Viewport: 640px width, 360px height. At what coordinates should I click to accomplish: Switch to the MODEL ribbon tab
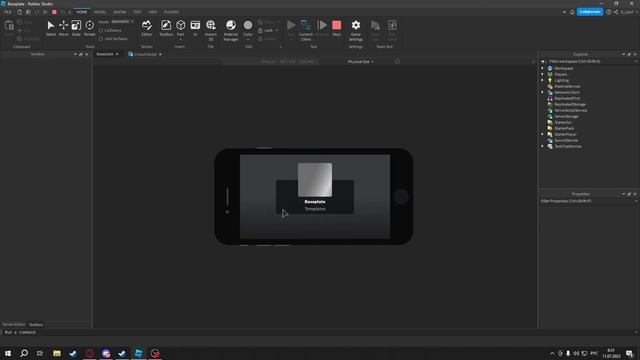click(100, 12)
